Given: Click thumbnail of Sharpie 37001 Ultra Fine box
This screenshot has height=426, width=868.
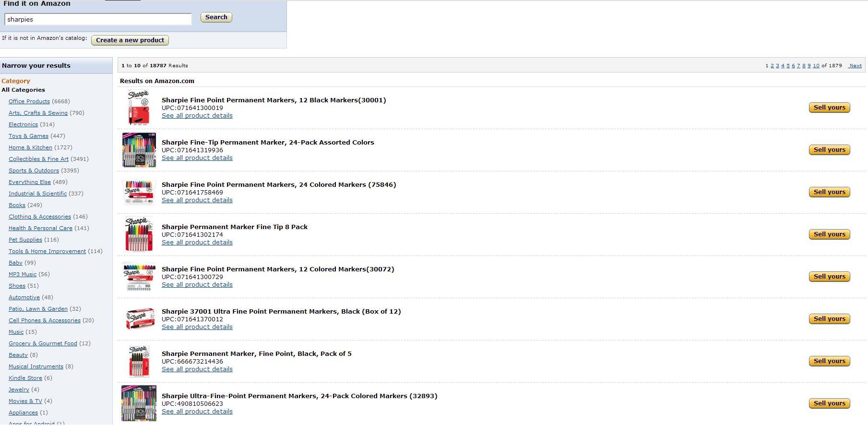Looking at the screenshot, I should 140,319.
